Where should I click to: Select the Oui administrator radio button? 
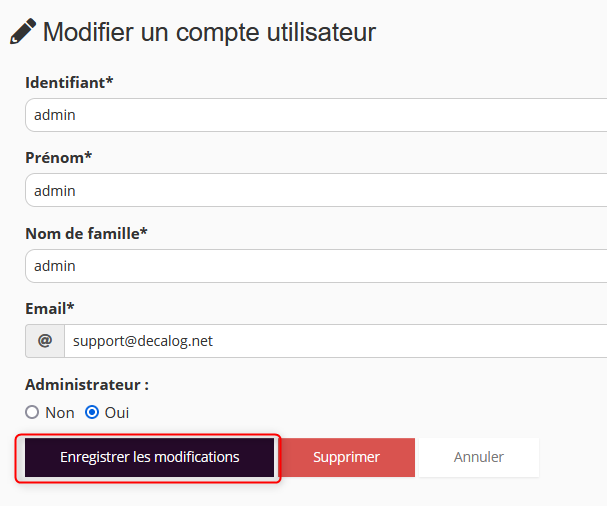92,412
